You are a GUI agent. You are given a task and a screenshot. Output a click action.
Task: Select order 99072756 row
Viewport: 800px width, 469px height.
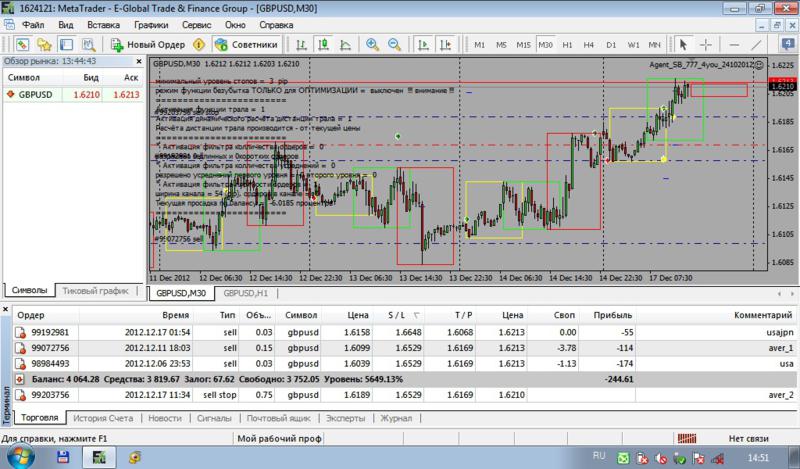405,348
